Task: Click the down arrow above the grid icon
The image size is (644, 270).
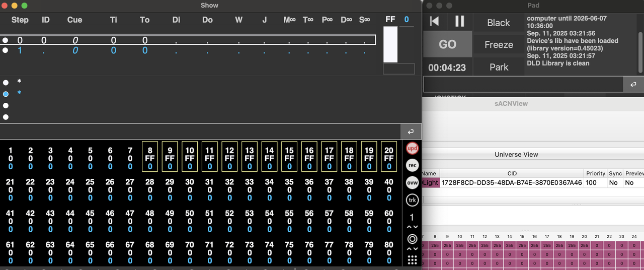Action: (x=415, y=249)
